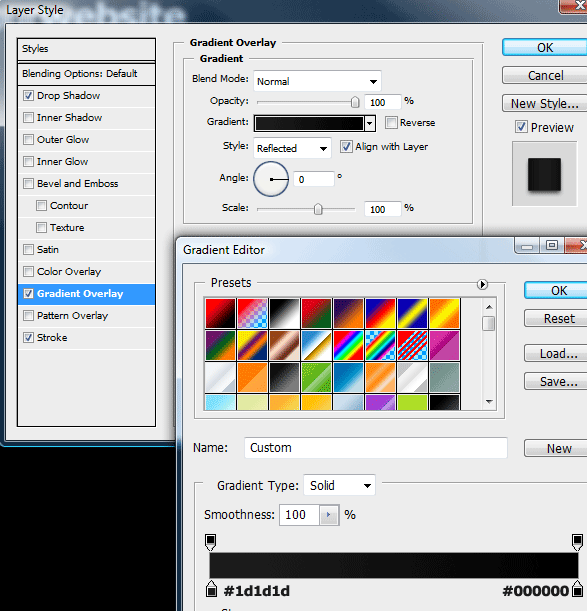The height and width of the screenshot is (611, 587).
Task: Click the Smoothness popup slider arrow
Action: point(329,515)
